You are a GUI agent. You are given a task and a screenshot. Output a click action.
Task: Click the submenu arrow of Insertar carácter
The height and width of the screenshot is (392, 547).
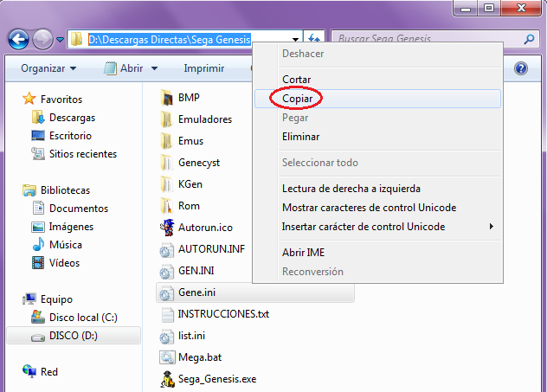coord(492,227)
